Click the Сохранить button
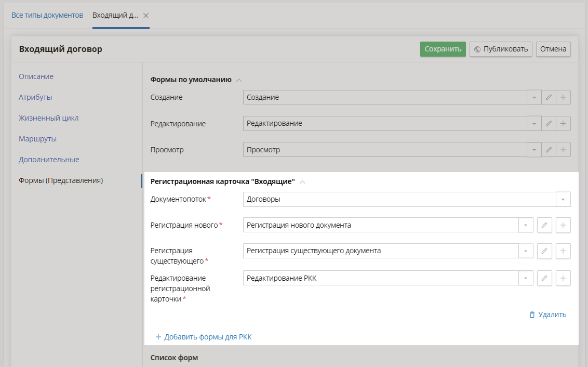The width and height of the screenshot is (588, 367). coord(443,49)
